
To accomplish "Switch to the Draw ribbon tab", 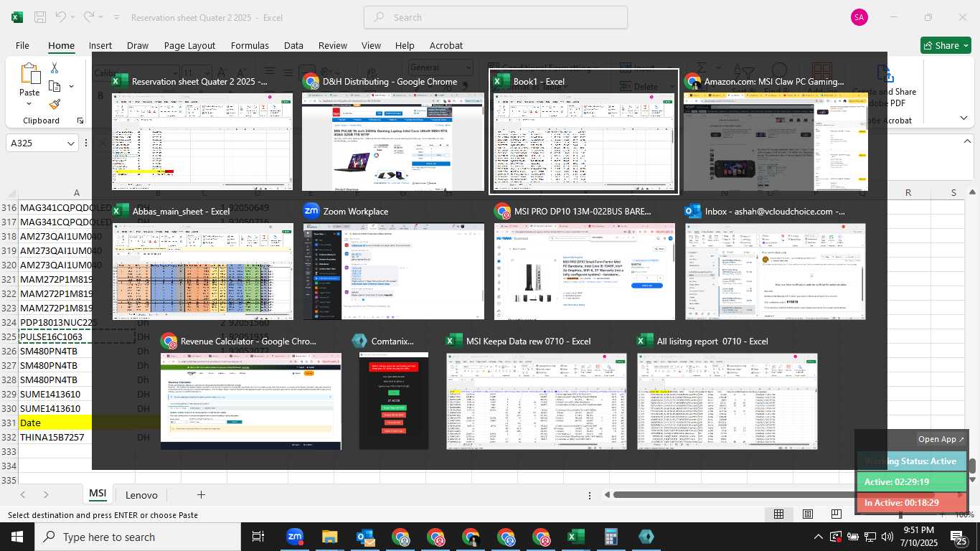I will tap(138, 45).
